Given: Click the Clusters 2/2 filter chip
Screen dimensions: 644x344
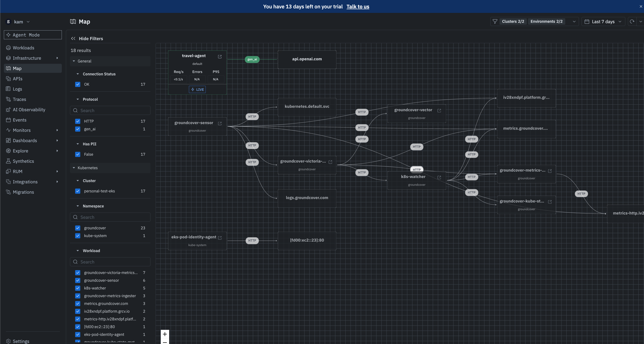Looking at the screenshot, I should point(513,21).
